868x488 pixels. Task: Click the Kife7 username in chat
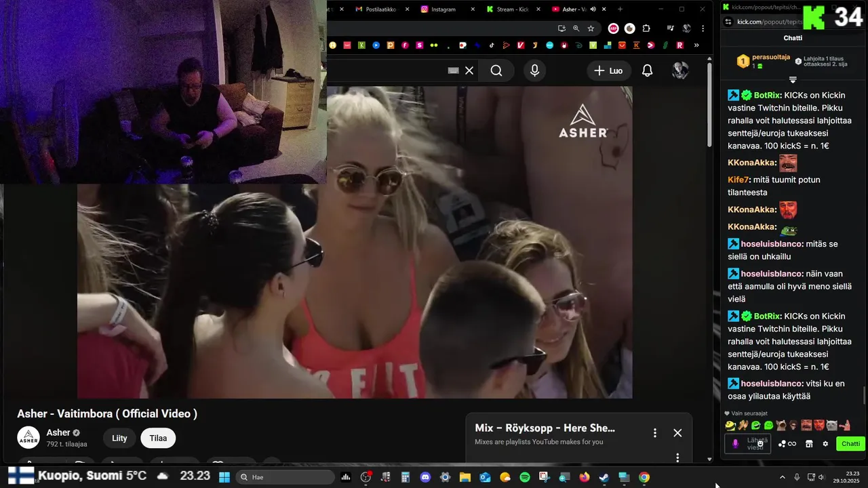tap(738, 180)
